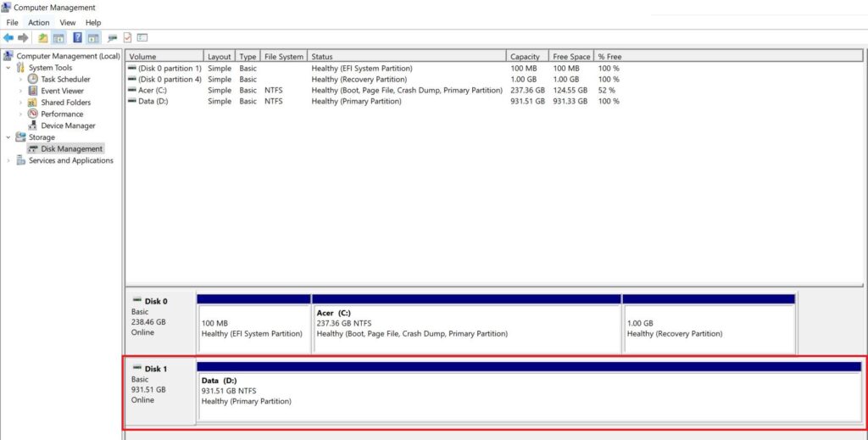This screenshot has height=440, width=868.
Task: Sort by the Capacity column header
Action: point(527,57)
